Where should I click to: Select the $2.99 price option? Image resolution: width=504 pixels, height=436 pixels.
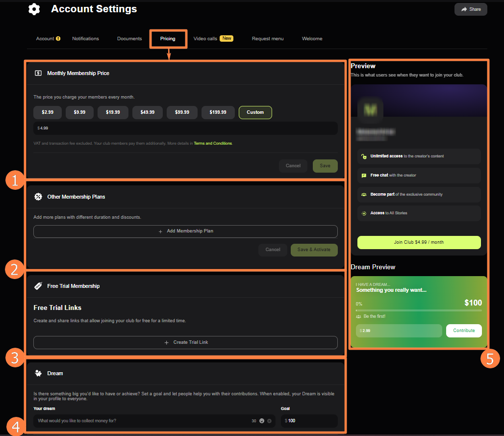pyautogui.click(x=48, y=112)
